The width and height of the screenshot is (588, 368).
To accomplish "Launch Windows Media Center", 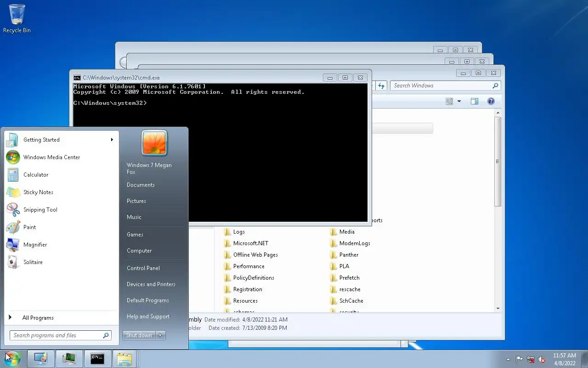I will pos(61,157).
